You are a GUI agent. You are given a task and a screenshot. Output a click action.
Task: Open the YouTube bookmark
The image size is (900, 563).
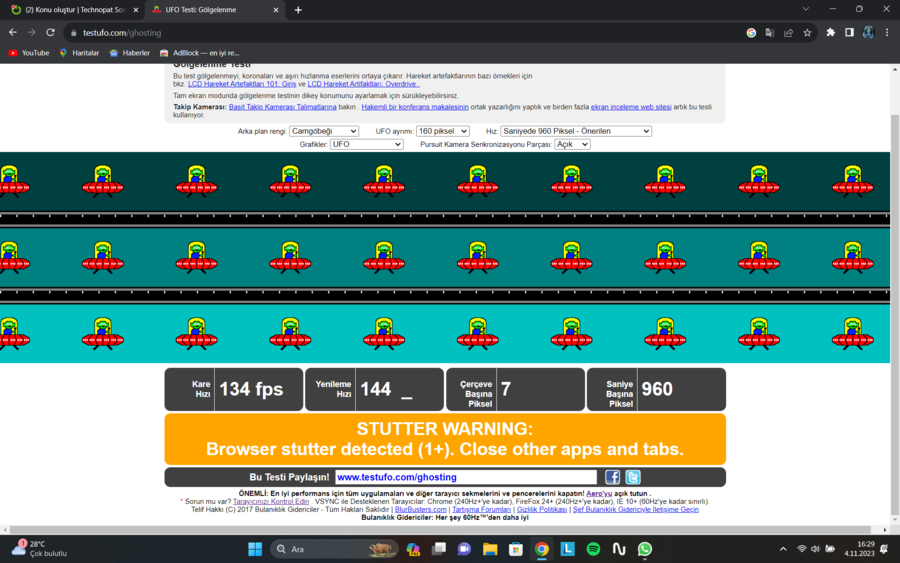(x=29, y=53)
